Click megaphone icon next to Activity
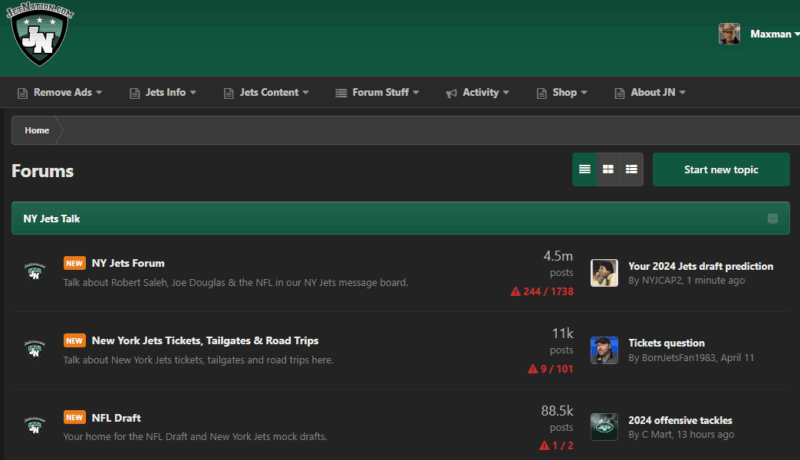Screen dimensions: 800x460 pyautogui.click(x=452, y=93)
